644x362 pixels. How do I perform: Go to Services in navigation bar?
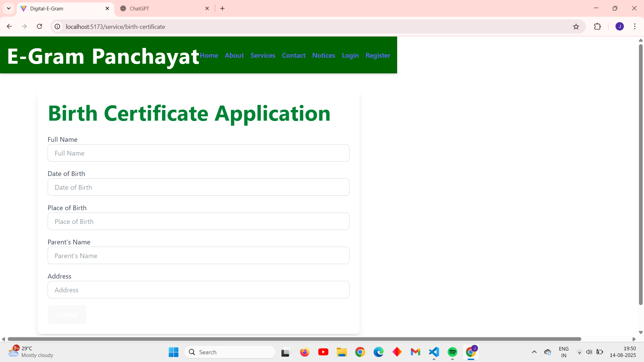(x=263, y=55)
